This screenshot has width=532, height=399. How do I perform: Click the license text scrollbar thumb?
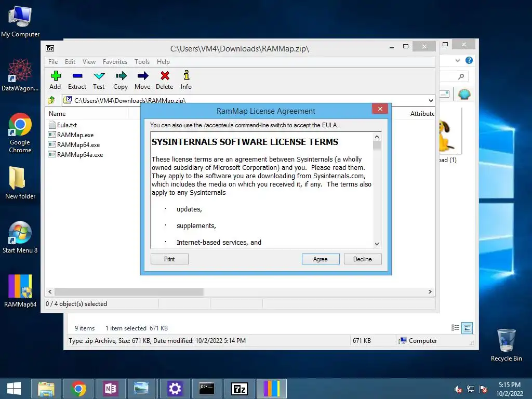377,145
